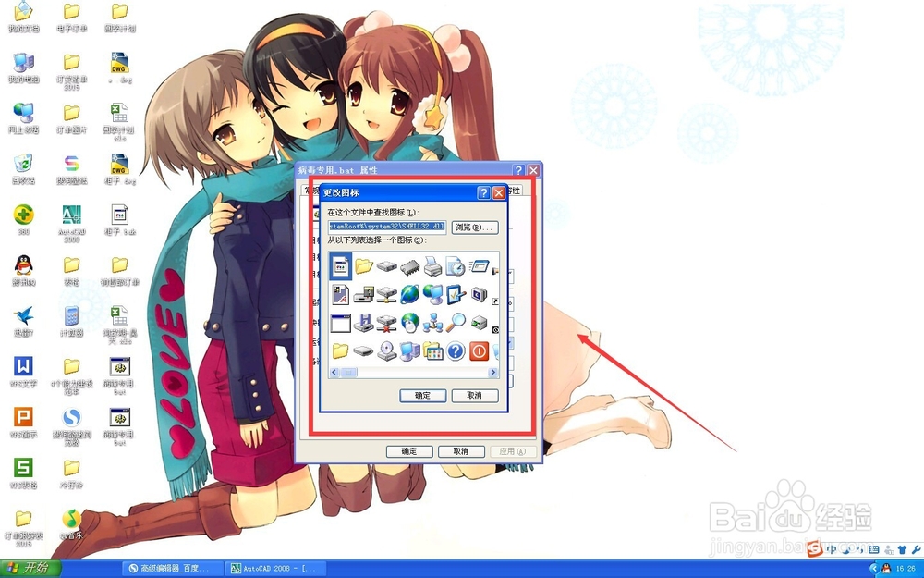Select the calculator desktop shortcut
Screen dimensions: 924x578
[71, 321]
